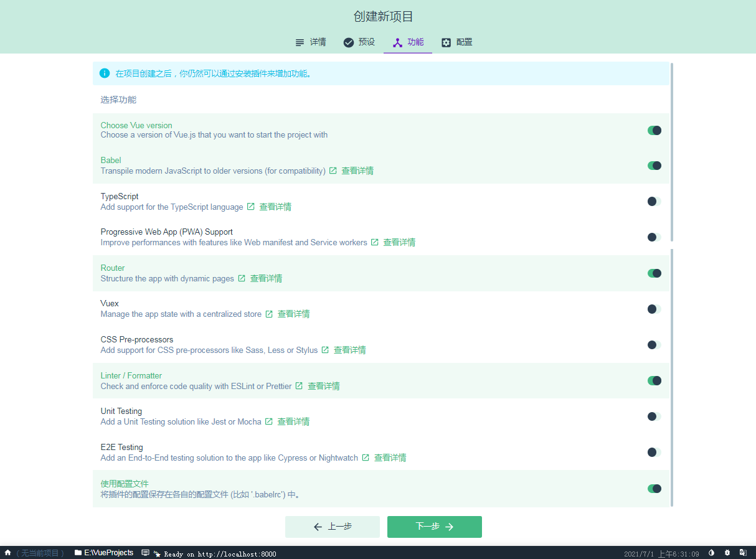
Task: Click the external link icon in Vuex row
Action: [x=269, y=314]
